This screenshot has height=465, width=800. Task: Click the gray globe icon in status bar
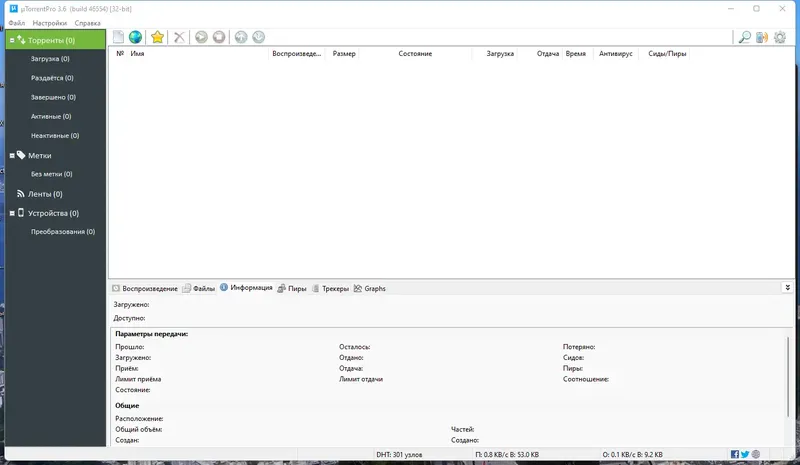tap(756, 454)
